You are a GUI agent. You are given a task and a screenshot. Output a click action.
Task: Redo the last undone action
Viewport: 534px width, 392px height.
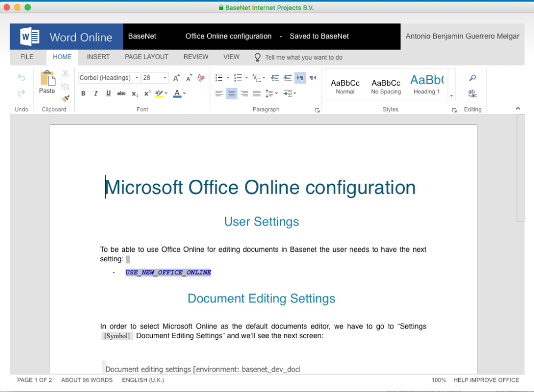[x=21, y=93]
